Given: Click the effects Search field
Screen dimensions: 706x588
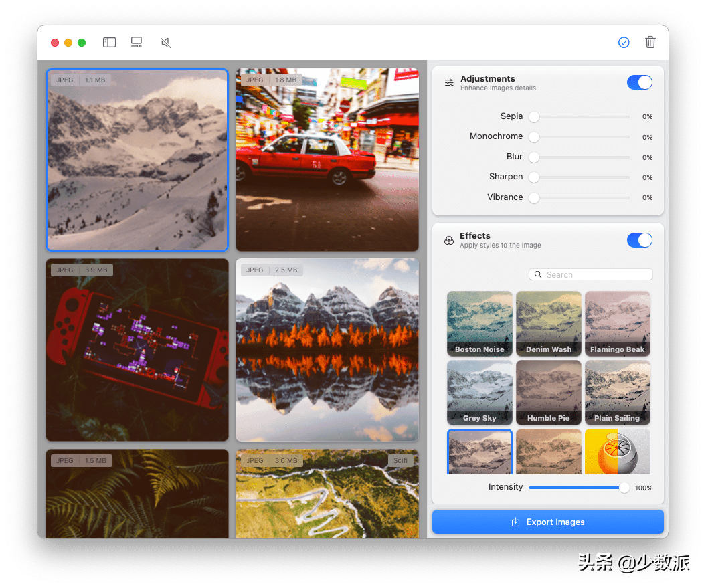Looking at the screenshot, I should coord(591,274).
